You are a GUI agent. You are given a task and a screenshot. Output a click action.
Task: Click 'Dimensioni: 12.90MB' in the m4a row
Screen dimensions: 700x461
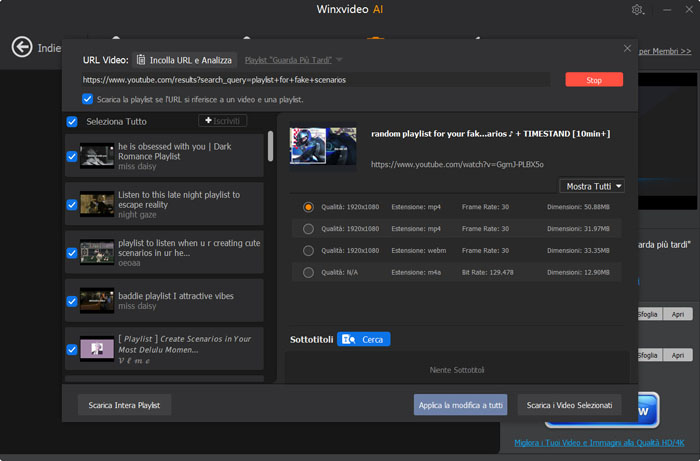pos(578,272)
